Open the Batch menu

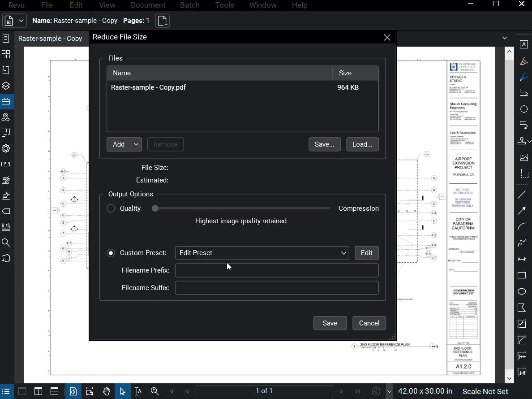click(189, 5)
